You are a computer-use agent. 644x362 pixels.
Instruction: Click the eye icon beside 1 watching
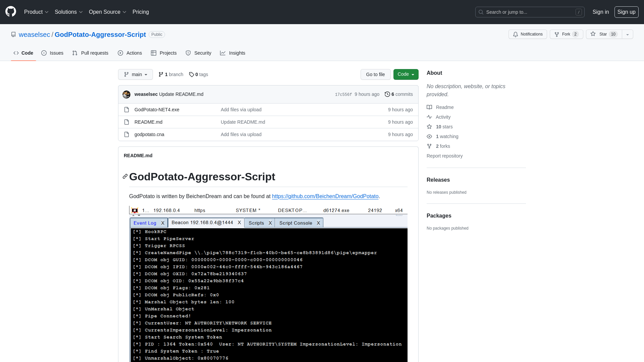(429, 136)
